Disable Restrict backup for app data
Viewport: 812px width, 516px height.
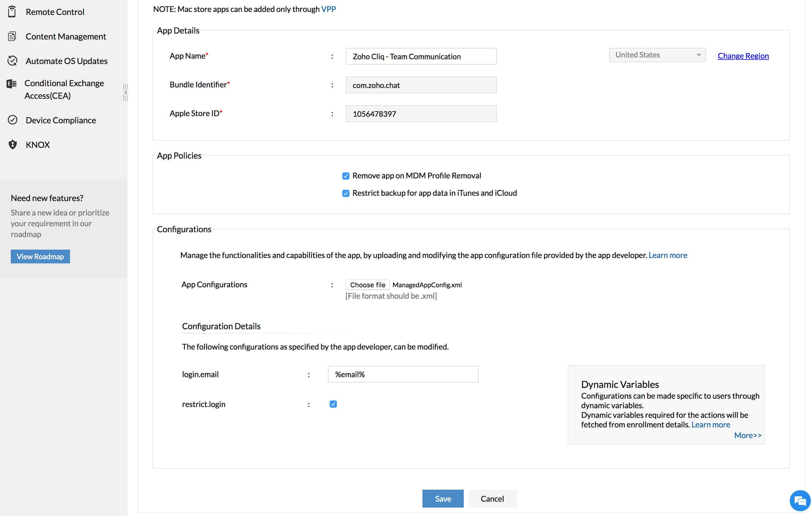pos(346,193)
